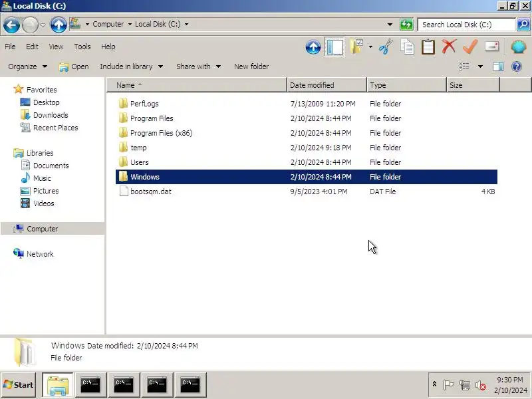Image resolution: width=532 pixels, height=399 pixels.
Task: Sort by the Date modified column header
Action: coord(327,85)
